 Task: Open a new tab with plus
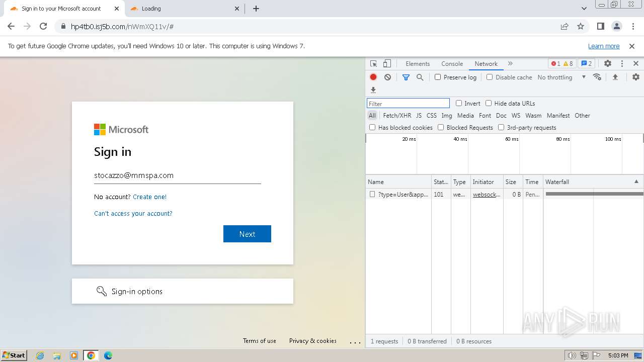click(256, 9)
